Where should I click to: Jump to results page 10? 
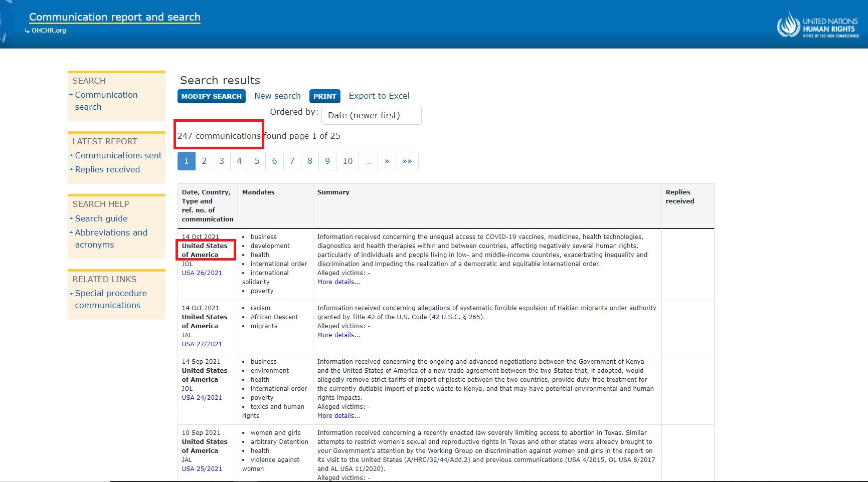click(x=348, y=161)
